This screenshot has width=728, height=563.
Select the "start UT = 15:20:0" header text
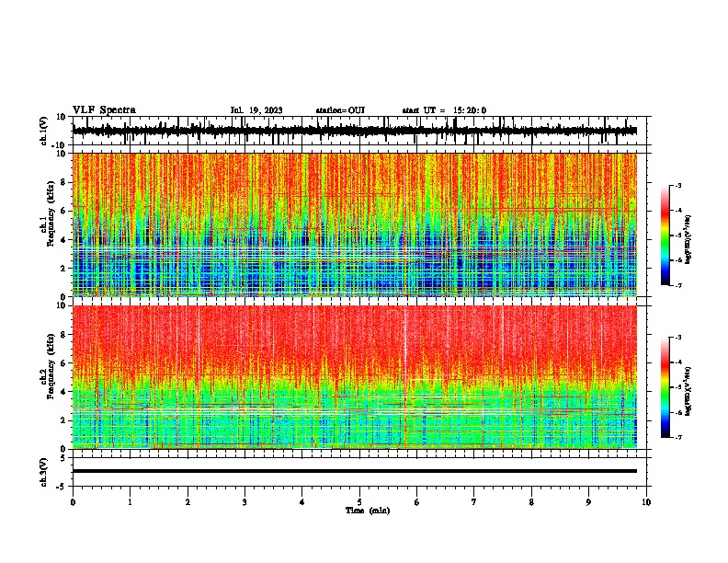(444, 110)
